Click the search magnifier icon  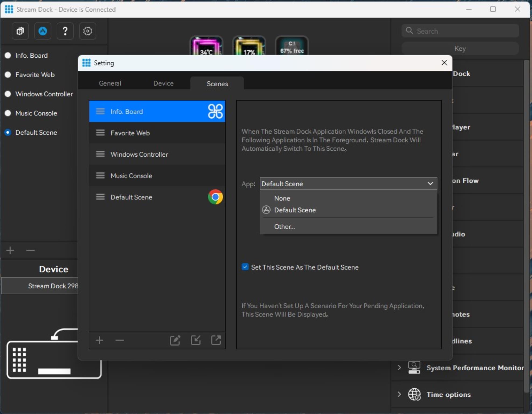coord(409,31)
